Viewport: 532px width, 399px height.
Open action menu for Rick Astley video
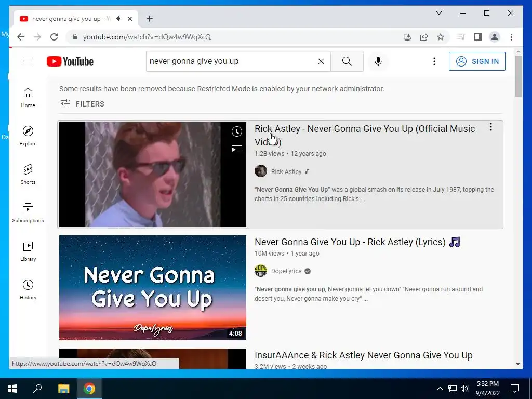[x=490, y=127]
